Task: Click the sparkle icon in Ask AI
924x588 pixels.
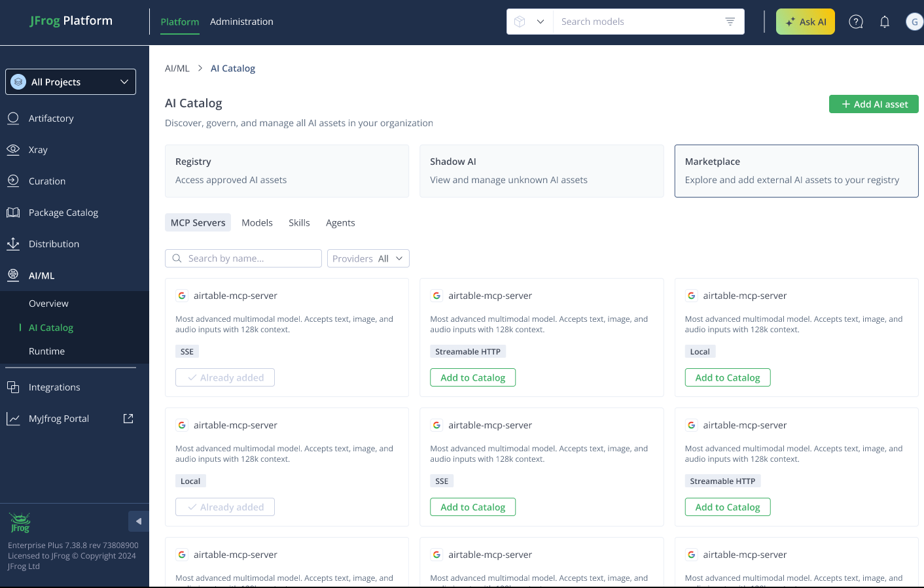Action: (x=791, y=22)
